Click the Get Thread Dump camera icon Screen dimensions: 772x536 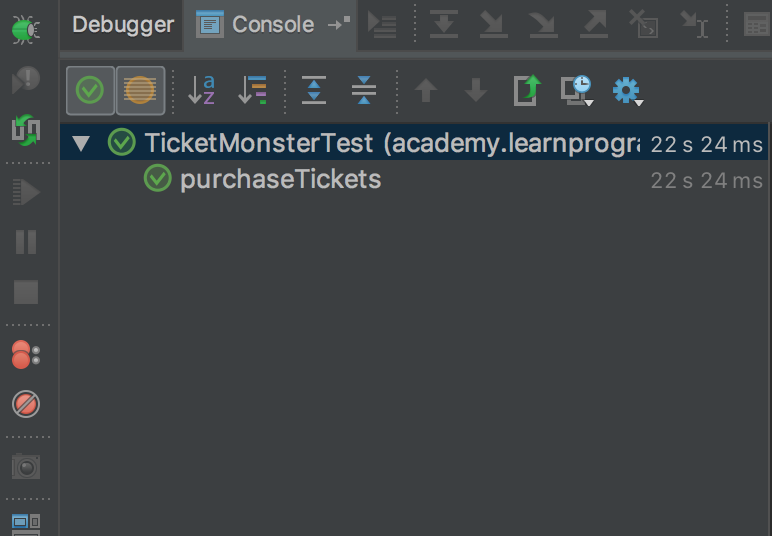click(25, 466)
